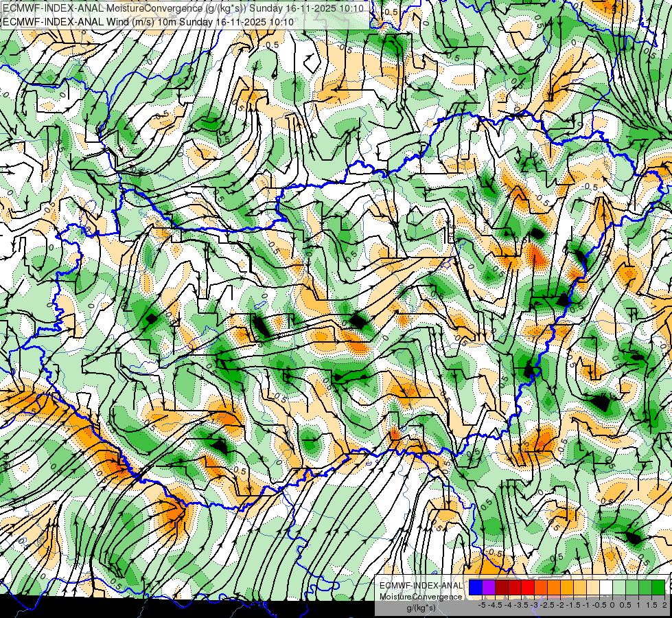Click the white legend swatch
The image size is (672, 618).
tap(606, 588)
